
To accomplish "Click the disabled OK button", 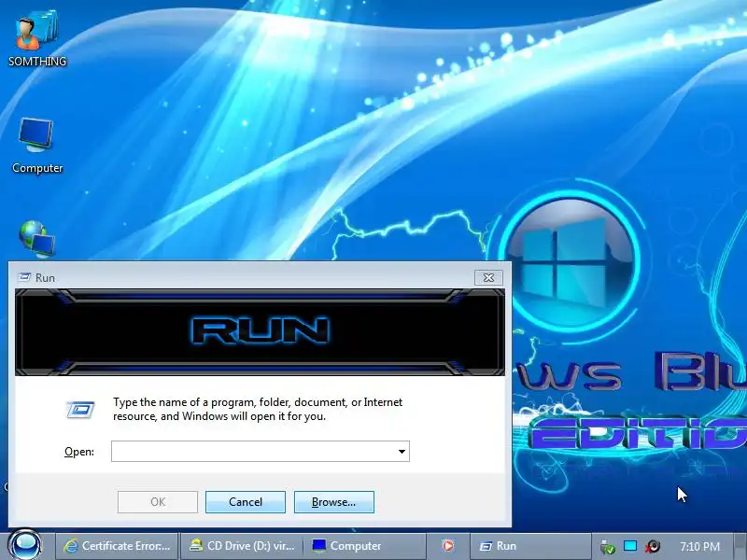I will pos(158,502).
